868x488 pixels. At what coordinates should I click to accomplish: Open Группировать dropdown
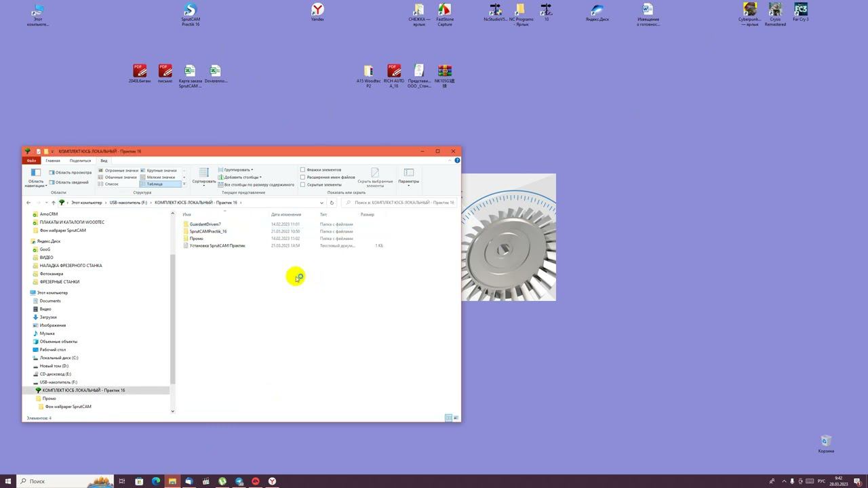tap(236, 169)
